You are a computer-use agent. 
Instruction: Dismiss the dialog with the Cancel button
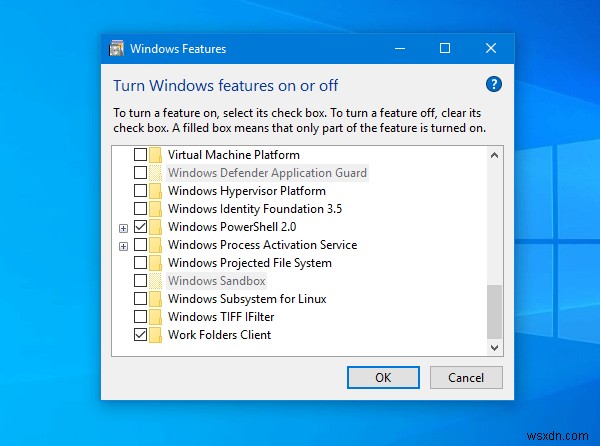click(x=466, y=378)
